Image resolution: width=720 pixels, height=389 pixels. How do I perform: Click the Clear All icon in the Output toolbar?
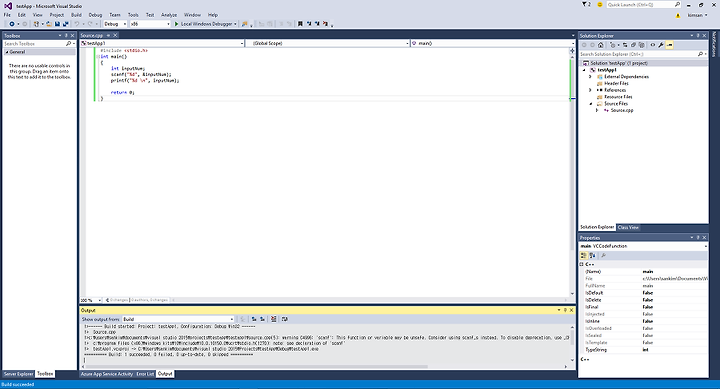(274, 319)
